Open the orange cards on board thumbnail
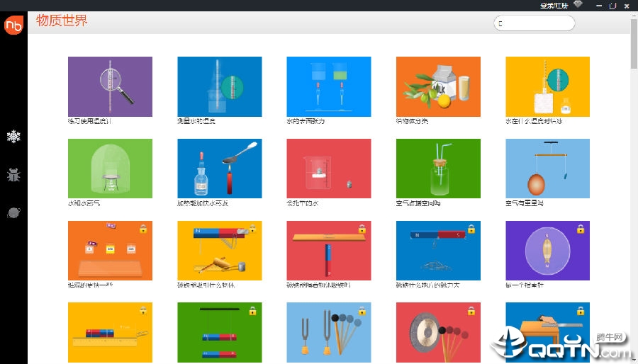The height and width of the screenshot is (364, 638). (110, 251)
